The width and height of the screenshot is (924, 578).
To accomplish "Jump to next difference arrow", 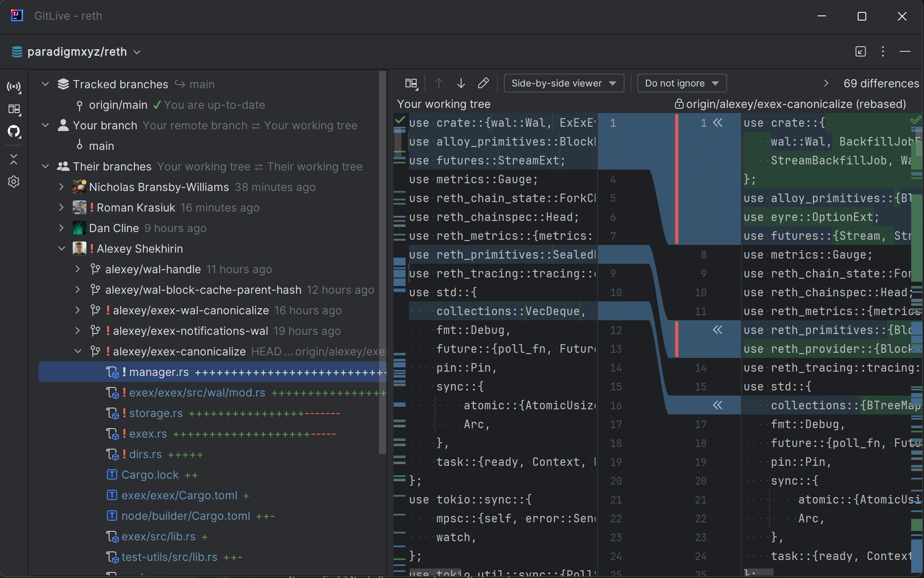I will tap(461, 83).
